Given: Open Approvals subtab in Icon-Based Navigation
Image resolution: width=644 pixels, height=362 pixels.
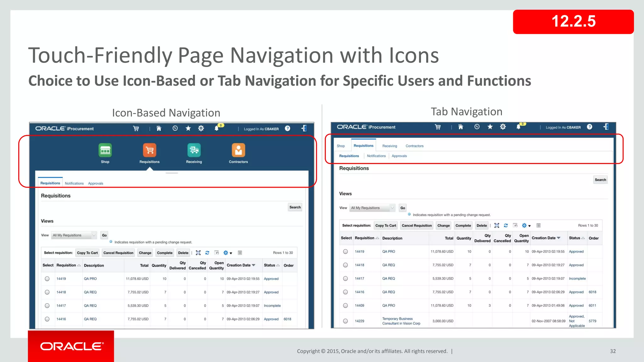Looking at the screenshot, I should pos(96,183).
